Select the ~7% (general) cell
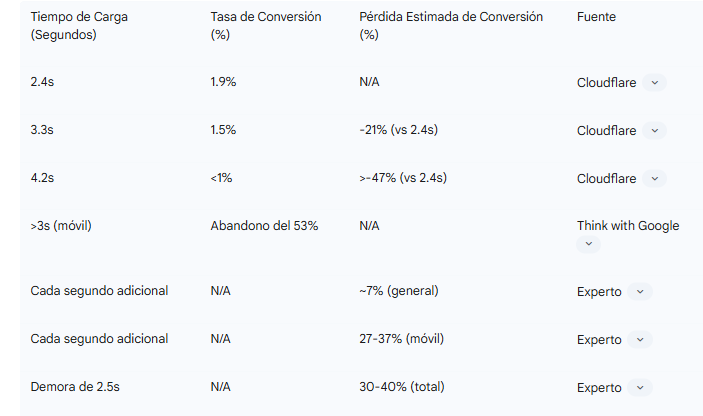The image size is (703, 416). point(398,291)
